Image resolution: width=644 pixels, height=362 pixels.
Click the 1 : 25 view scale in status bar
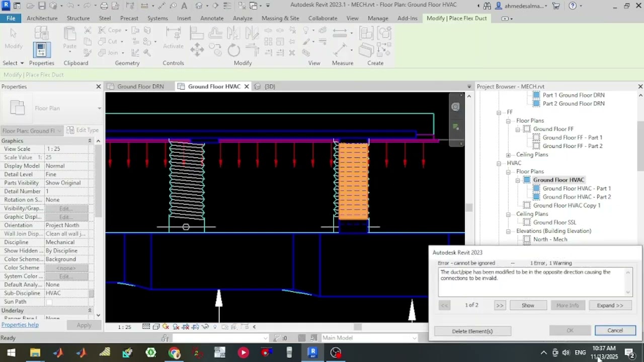coord(124,327)
